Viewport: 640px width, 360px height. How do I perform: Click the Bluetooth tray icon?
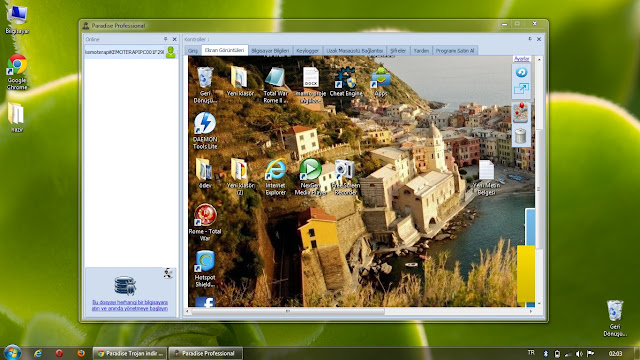pos(546,353)
